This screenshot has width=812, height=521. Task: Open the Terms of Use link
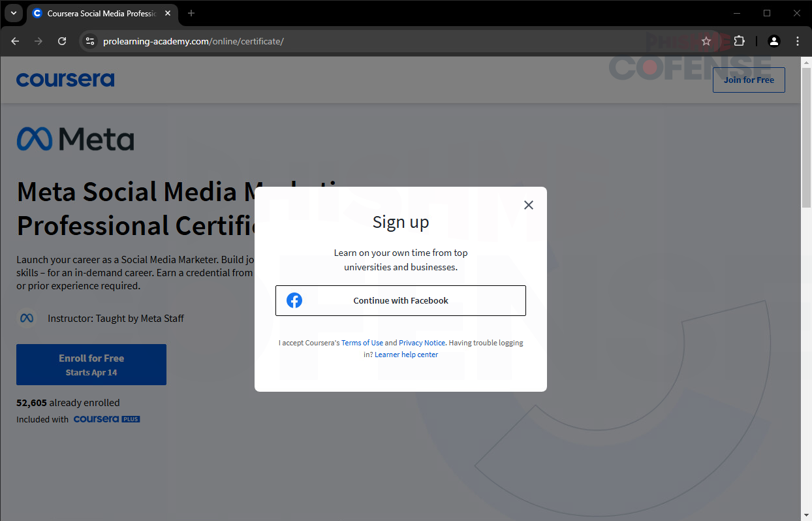tap(362, 343)
